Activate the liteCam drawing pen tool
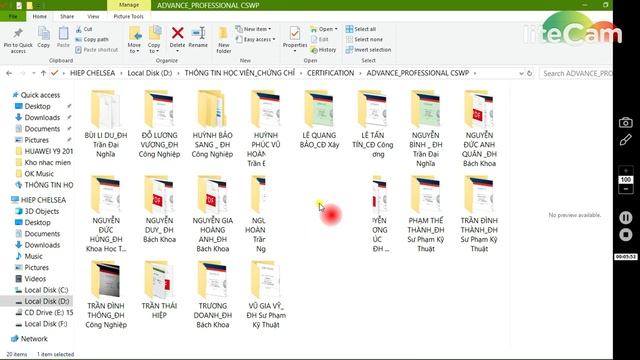The image size is (640, 360). [625, 140]
